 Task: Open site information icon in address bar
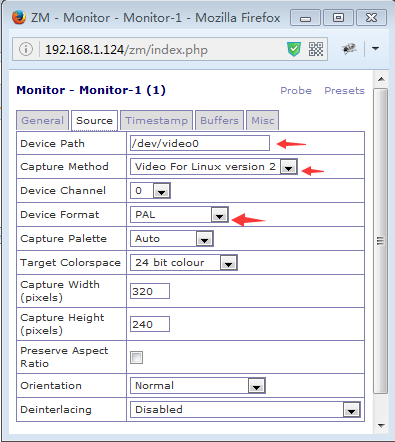click(x=26, y=49)
